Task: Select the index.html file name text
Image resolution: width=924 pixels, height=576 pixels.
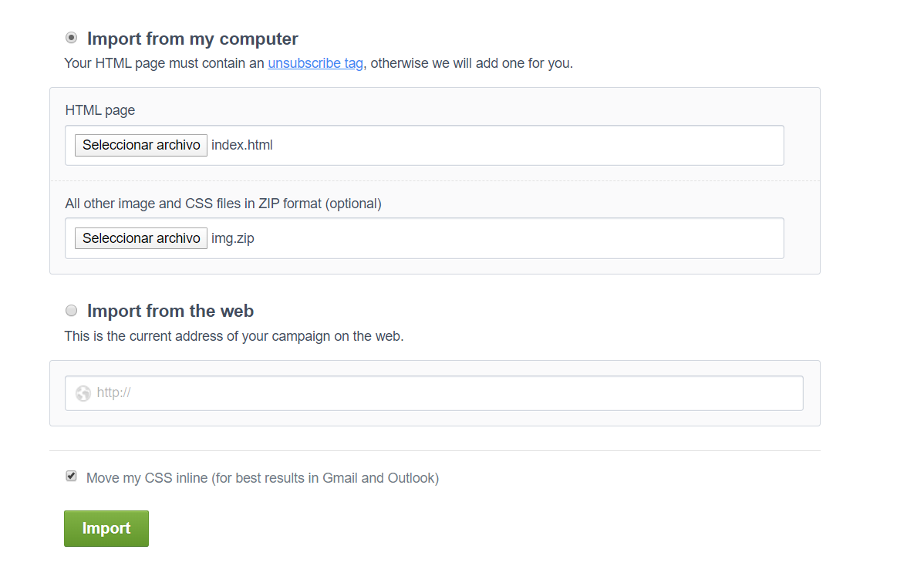Action: pyautogui.click(x=241, y=145)
